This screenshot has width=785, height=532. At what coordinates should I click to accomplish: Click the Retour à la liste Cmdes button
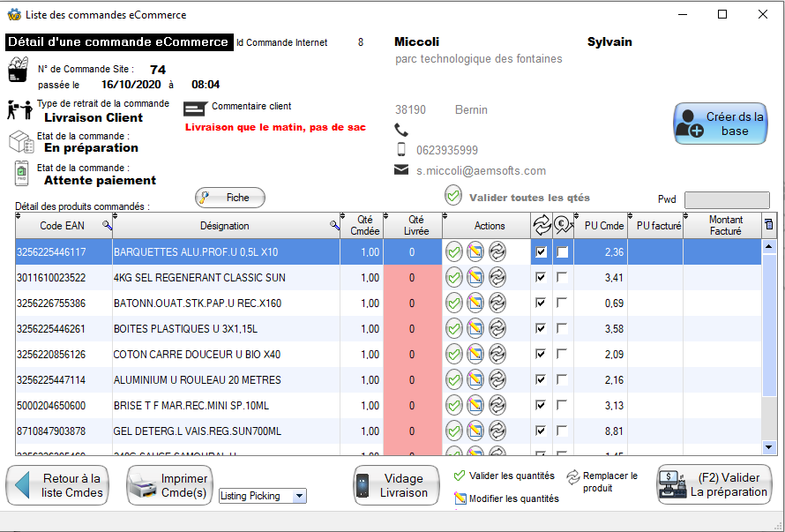56,485
